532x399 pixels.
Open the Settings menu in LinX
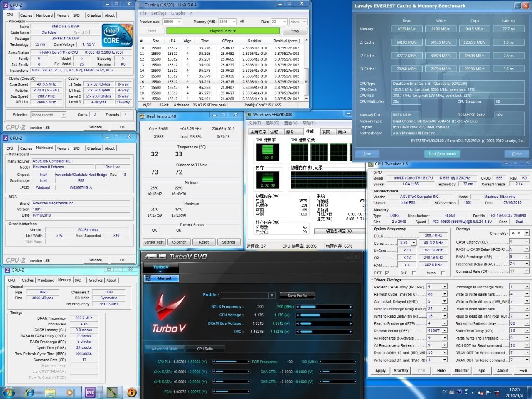(x=159, y=13)
